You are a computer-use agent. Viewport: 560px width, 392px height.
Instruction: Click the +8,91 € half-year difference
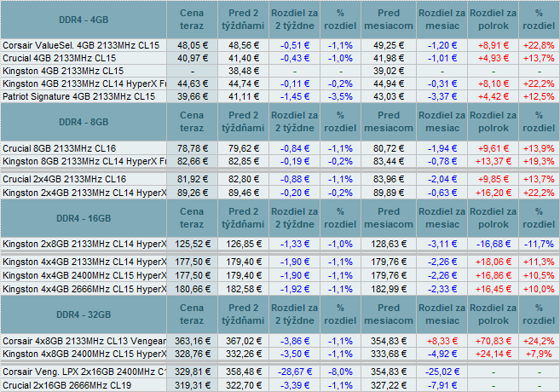tap(494, 45)
